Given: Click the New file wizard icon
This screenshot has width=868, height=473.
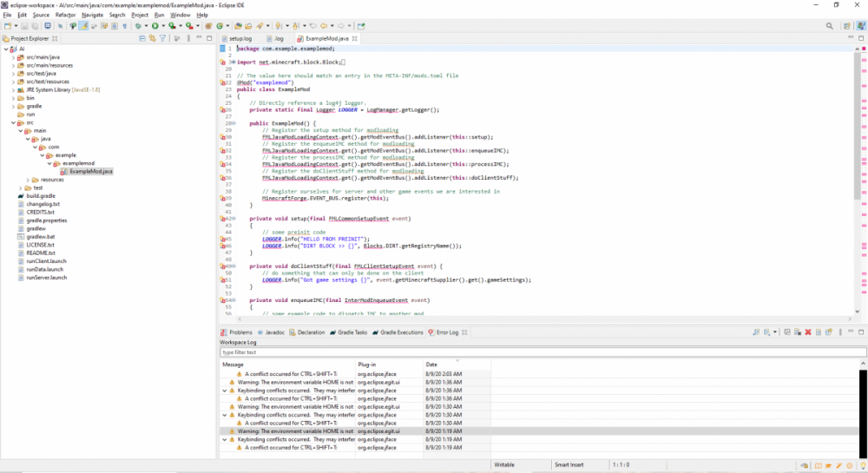Looking at the screenshot, I should coord(8,25).
